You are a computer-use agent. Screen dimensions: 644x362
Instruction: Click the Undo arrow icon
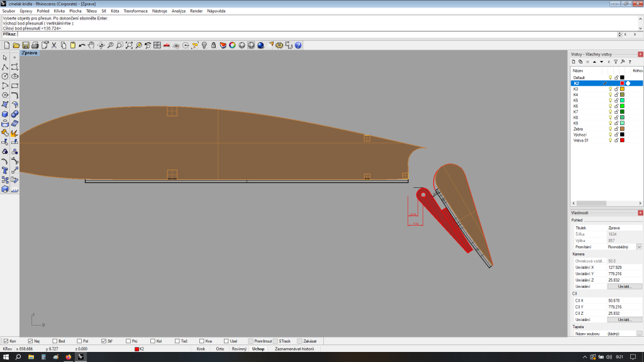(x=82, y=45)
